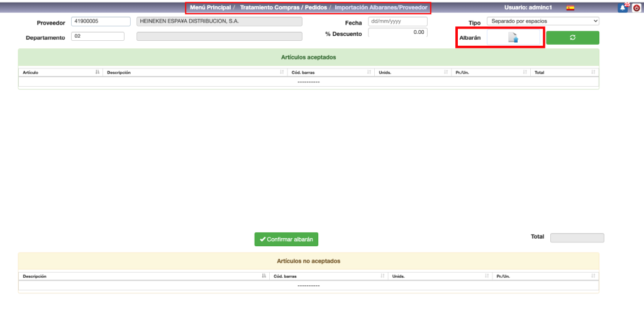Open the notifications bell

[x=623, y=8]
